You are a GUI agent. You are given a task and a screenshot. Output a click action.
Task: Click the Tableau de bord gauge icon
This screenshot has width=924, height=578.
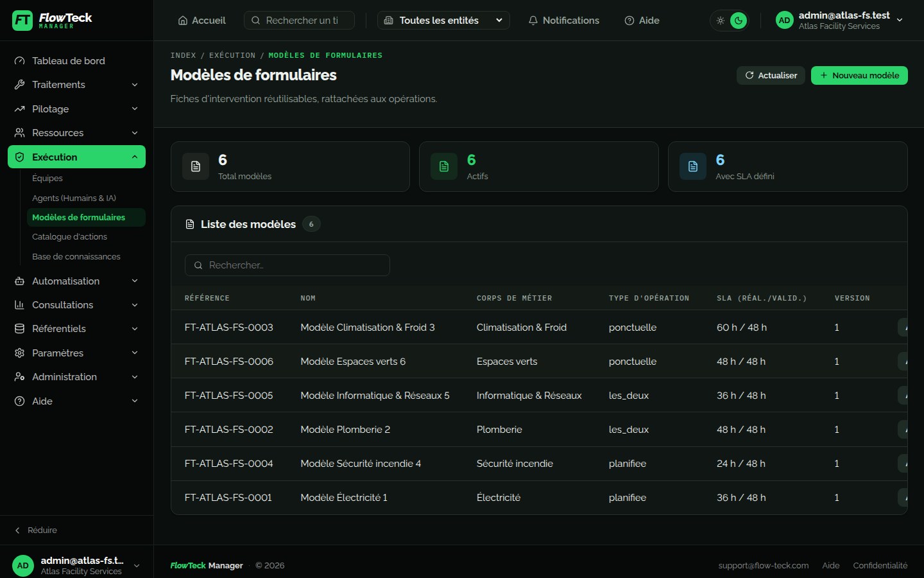(19, 61)
